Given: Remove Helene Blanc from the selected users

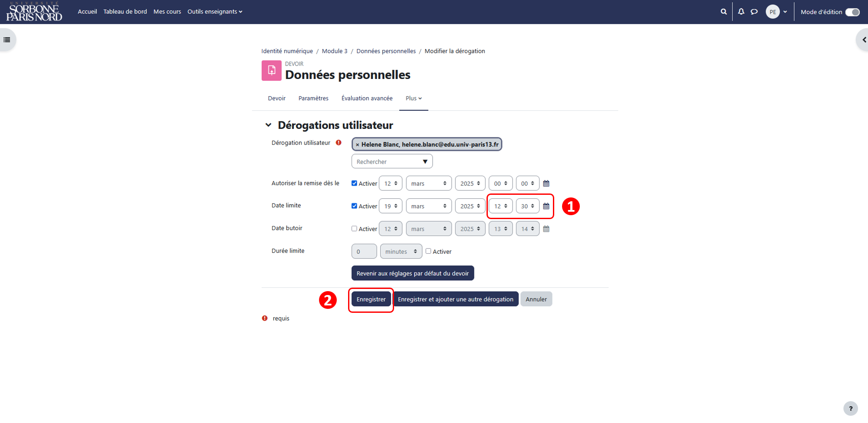Looking at the screenshot, I should [x=357, y=144].
